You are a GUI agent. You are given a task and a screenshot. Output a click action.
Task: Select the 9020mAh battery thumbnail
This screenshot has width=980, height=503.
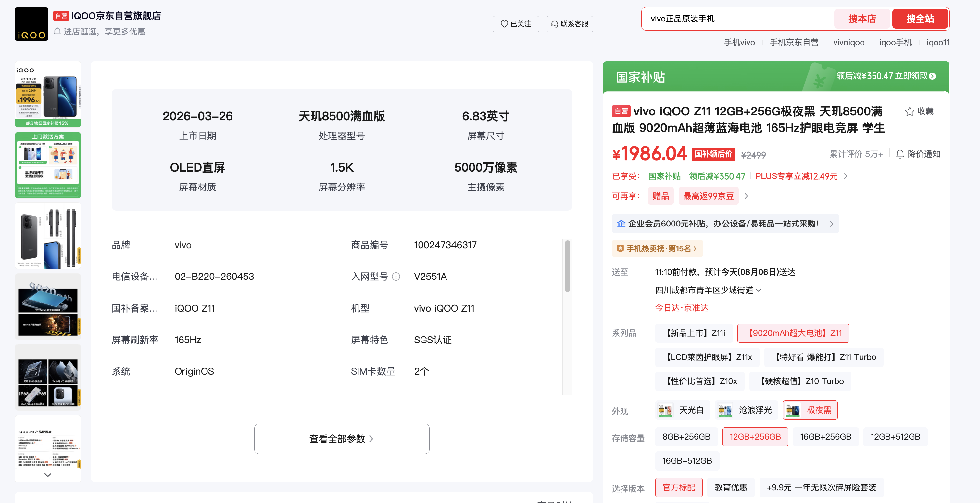48,306
